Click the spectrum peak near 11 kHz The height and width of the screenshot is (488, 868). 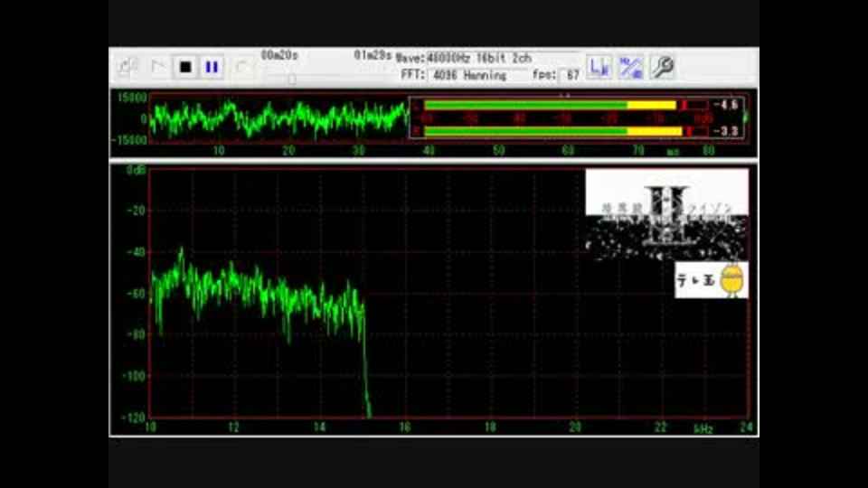[x=181, y=252]
